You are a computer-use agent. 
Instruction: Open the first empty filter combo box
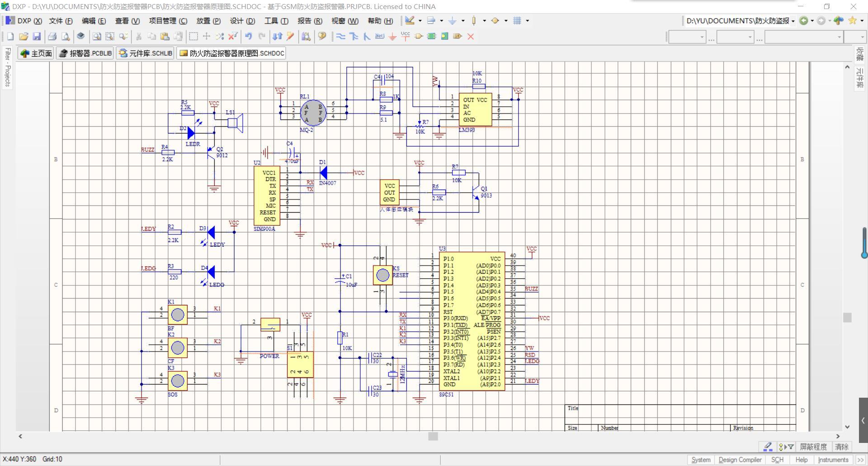687,37
